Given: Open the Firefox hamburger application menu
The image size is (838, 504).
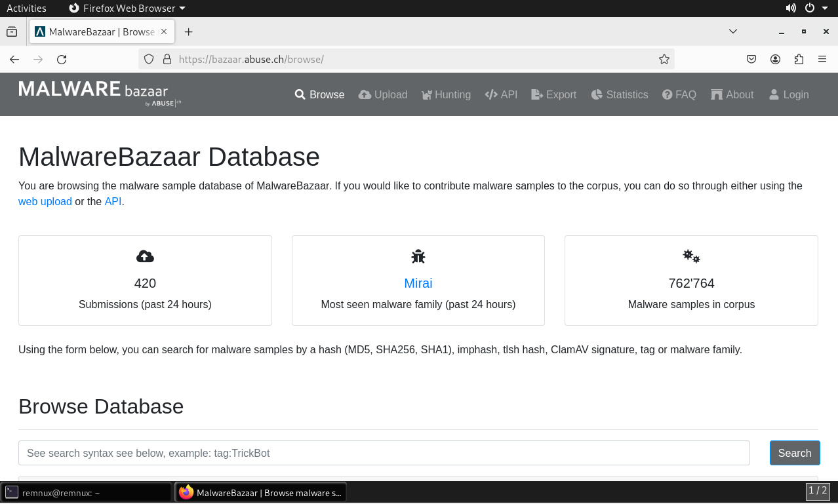Looking at the screenshot, I should click(x=822, y=59).
